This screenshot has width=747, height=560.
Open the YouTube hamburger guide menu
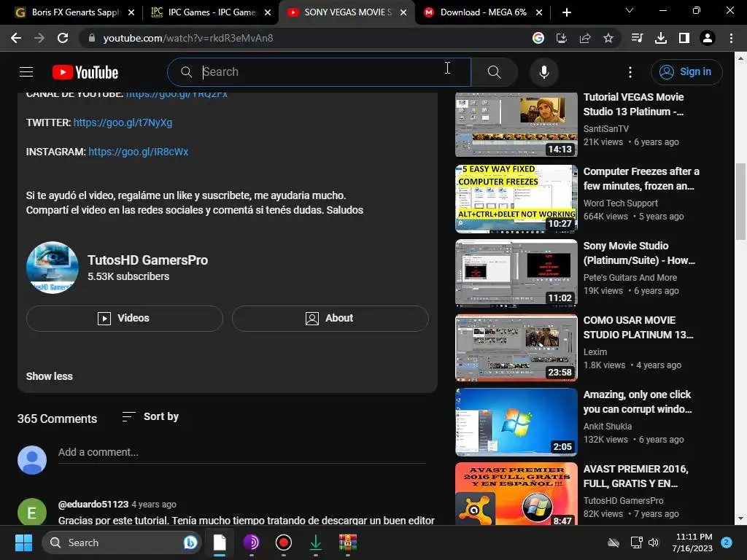pos(26,72)
